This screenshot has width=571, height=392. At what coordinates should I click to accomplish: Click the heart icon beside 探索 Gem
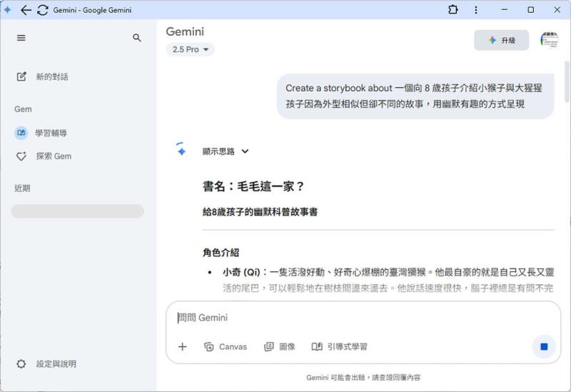coord(21,156)
